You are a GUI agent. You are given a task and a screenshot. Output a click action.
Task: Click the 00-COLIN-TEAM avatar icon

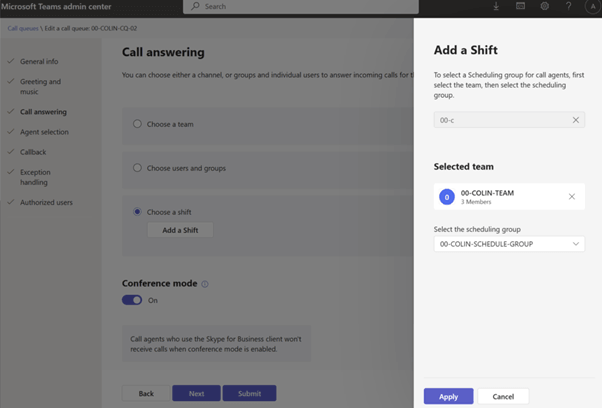point(447,196)
